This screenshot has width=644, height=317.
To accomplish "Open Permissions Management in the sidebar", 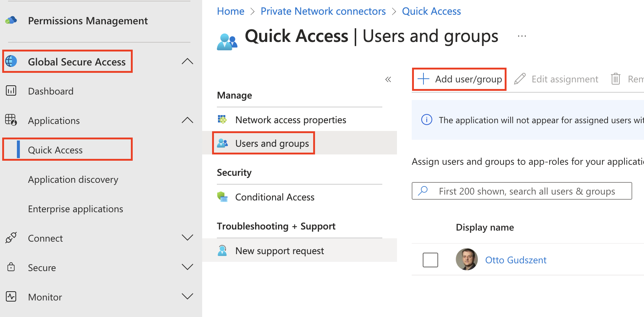I will [88, 21].
